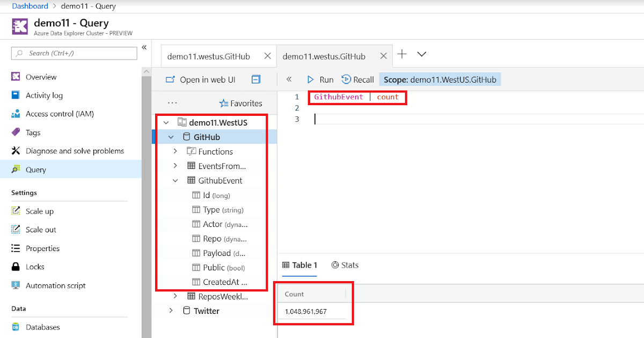Open the Locks settings
This screenshot has height=338, width=644.
tap(33, 267)
